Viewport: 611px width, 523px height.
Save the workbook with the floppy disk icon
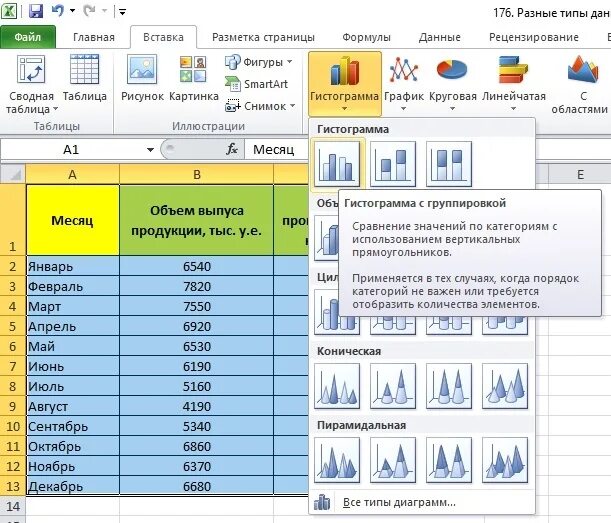tap(36, 11)
